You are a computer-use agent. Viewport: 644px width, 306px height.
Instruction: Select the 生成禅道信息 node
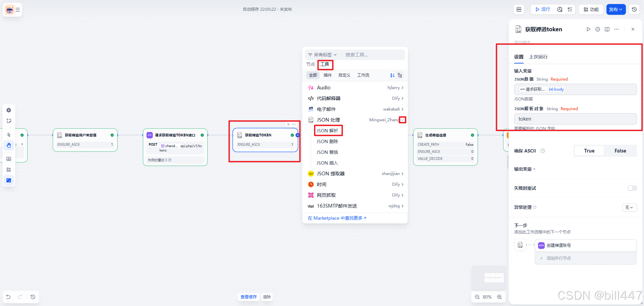445,147
